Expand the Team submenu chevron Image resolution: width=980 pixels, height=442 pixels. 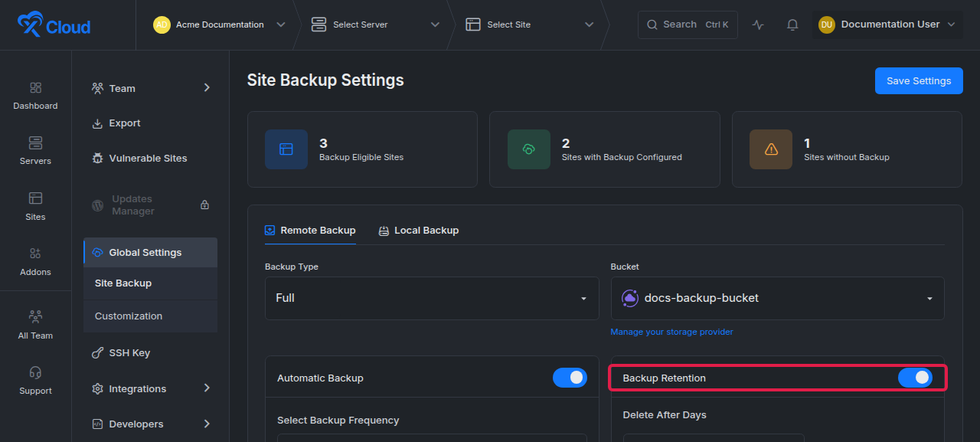[207, 88]
